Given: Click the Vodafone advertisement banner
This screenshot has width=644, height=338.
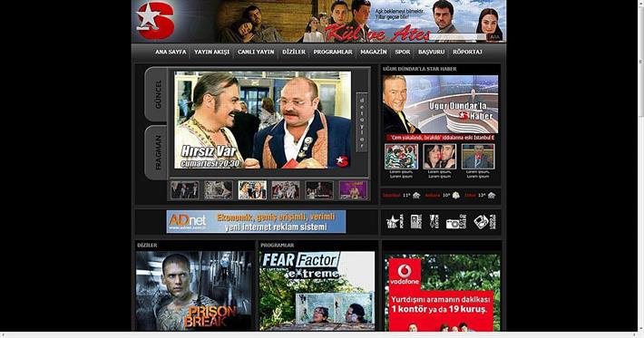Looking at the screenshot, I should [443, 293].
